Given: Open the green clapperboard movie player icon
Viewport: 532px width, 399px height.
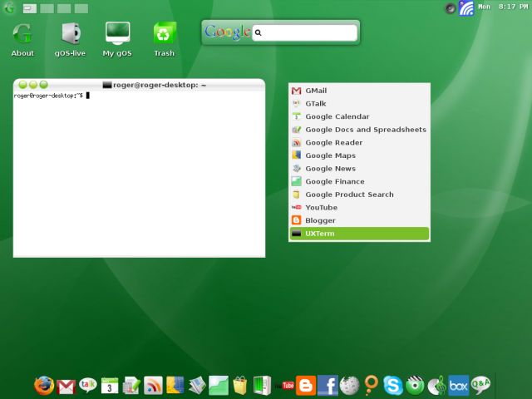Looking at the screenshot, I should pyautogui.click(x=415, y=386).
